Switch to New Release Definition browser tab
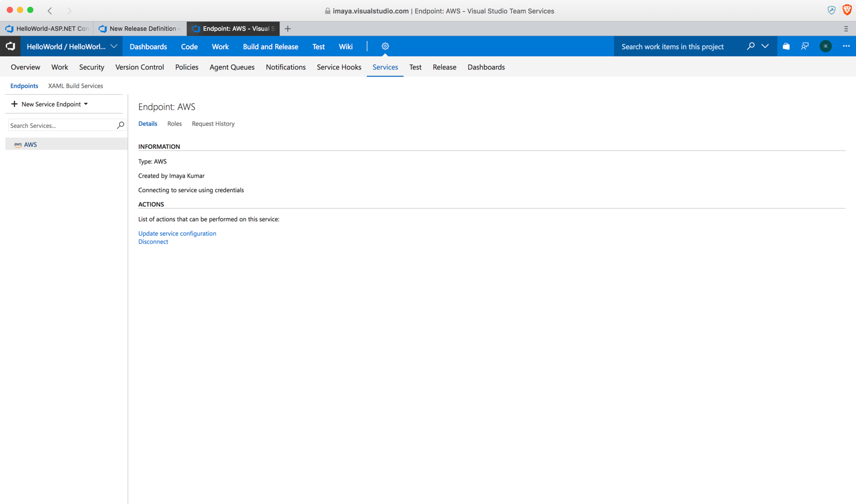 point(140,29)
